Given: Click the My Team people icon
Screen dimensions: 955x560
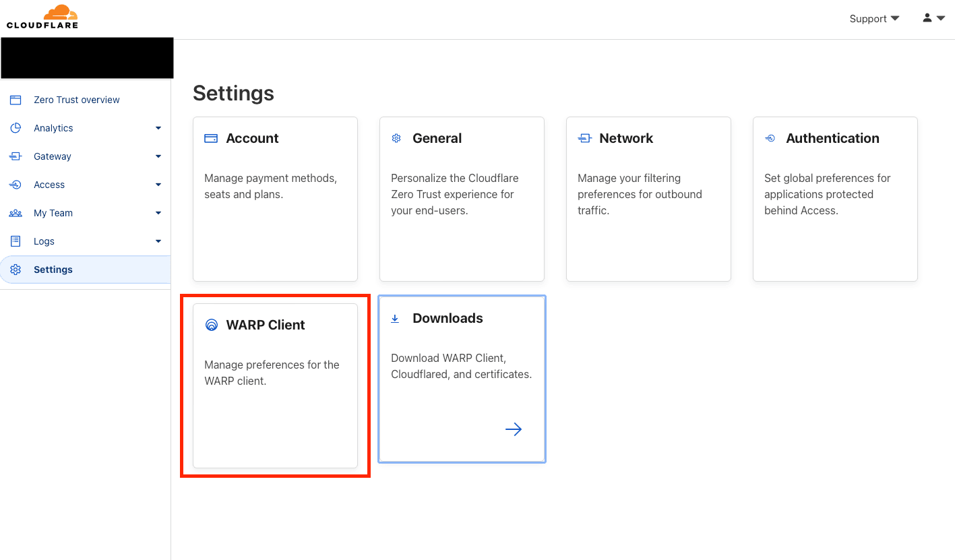Looking at the screenshot, I should point(16,213).
